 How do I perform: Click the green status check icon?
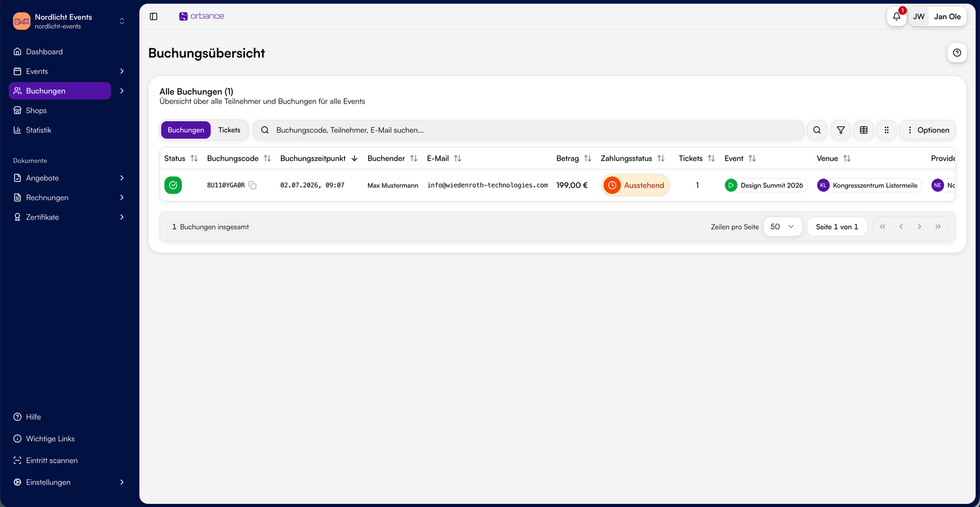coord(173,185)
